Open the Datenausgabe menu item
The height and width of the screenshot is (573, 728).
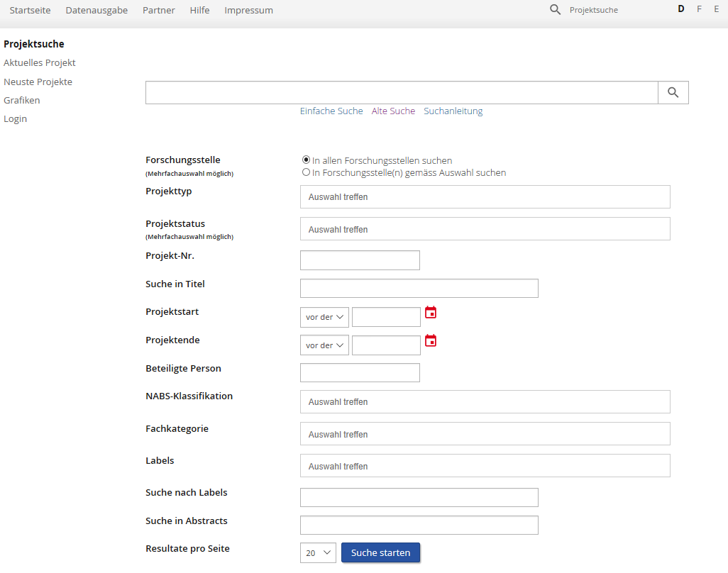tap(96, 11)
